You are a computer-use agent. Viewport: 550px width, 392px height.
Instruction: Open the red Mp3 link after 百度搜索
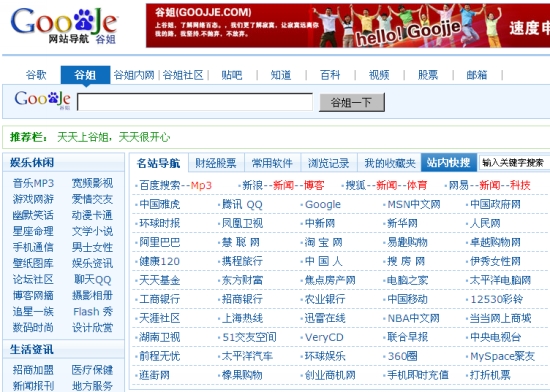(201, 185)
